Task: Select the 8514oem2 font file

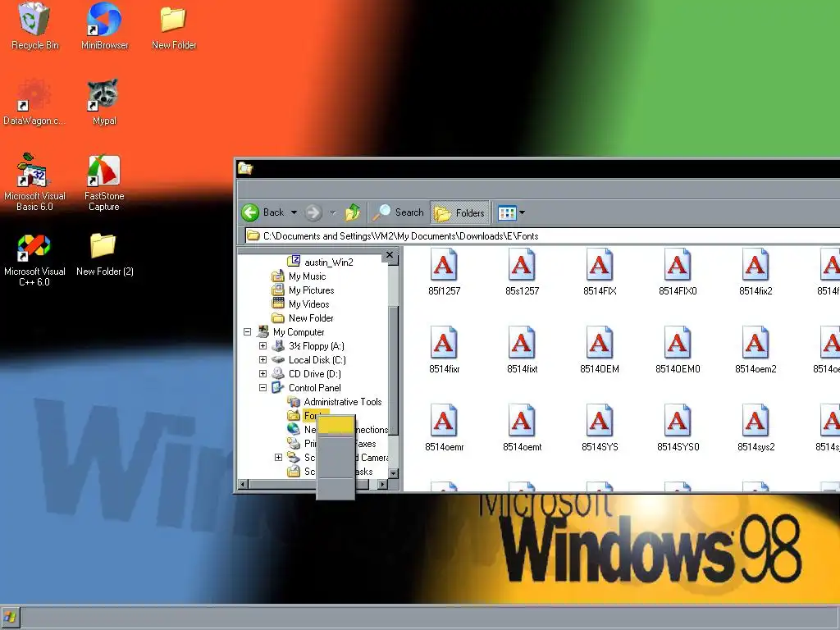Action: [x=756, y=349]
